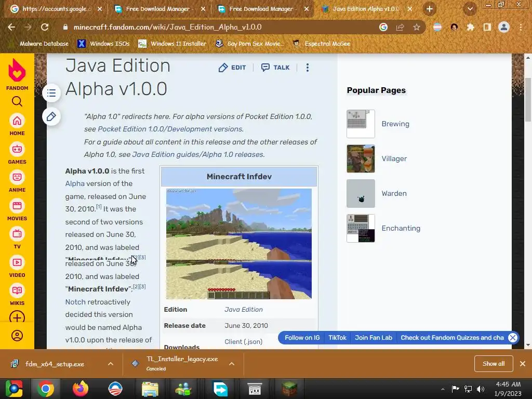Open File Explorer from the taskbar
The height and width of the screenshot is (399, 532).
coord(150,389)
